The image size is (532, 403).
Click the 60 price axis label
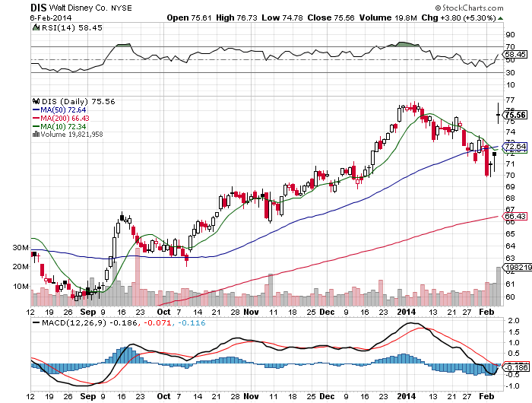pyautogui.click(x=510, y=297)
